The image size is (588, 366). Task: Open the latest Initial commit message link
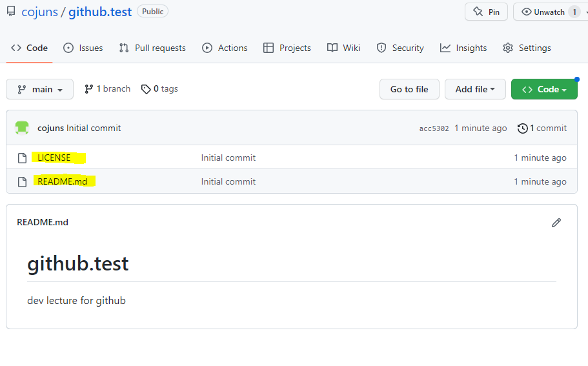(94, 128)
